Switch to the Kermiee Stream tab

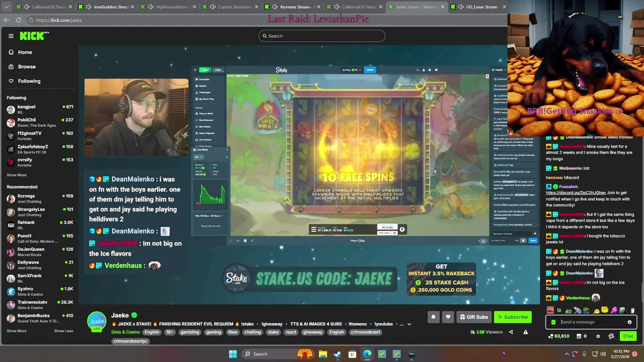(293, 7)
